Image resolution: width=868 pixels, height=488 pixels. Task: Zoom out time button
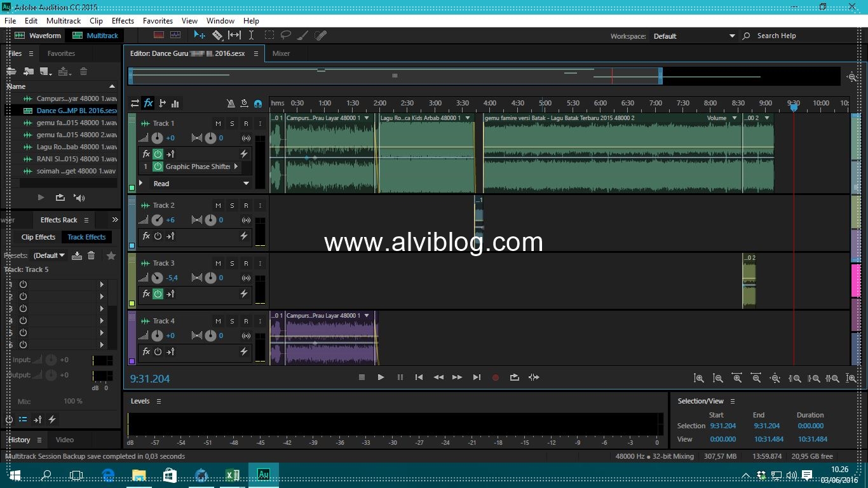756,378
